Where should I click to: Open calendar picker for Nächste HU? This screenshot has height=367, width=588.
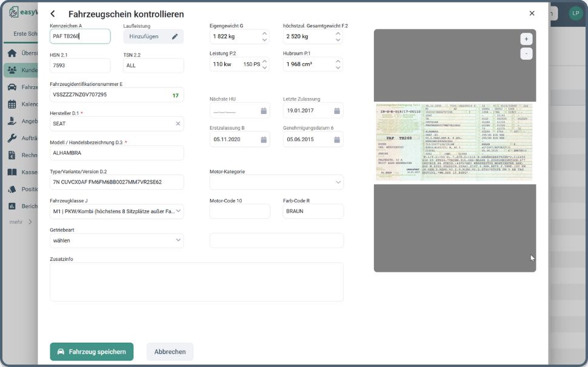tap(264, 111)
